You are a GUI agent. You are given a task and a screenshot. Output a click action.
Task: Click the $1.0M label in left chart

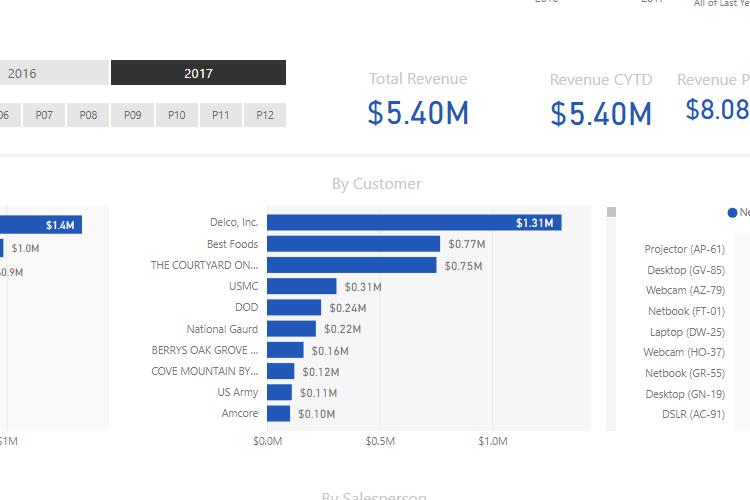coord(25,248)
